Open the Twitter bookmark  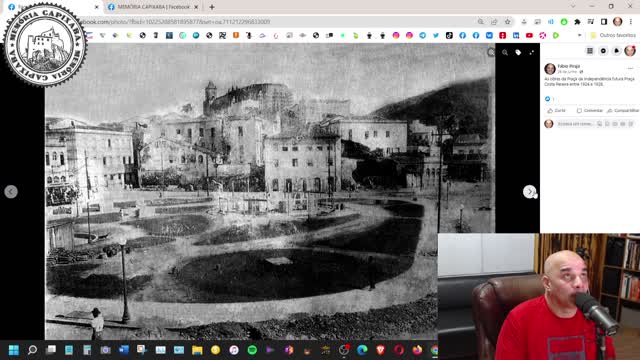tap(436, 36)
